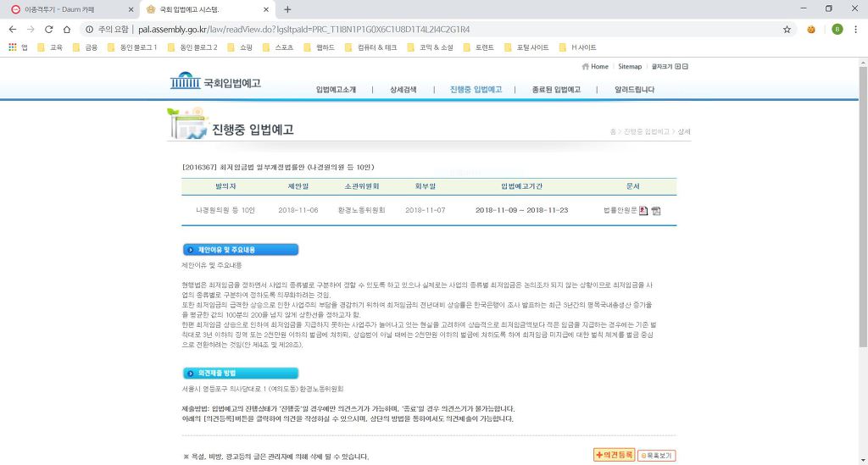Click the date 2018-11-07 cell
This screenshot has height=465, width=868.
coord(426,210)
